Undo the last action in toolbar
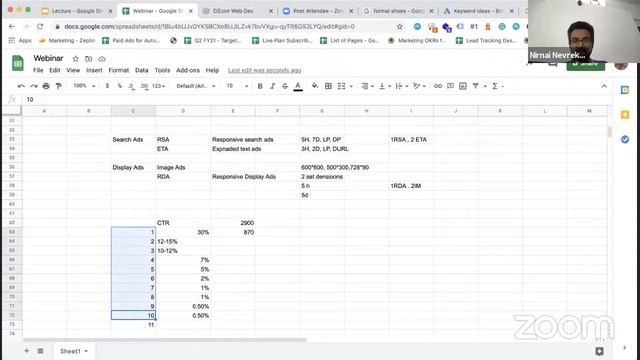 click(x=21, y=86)
